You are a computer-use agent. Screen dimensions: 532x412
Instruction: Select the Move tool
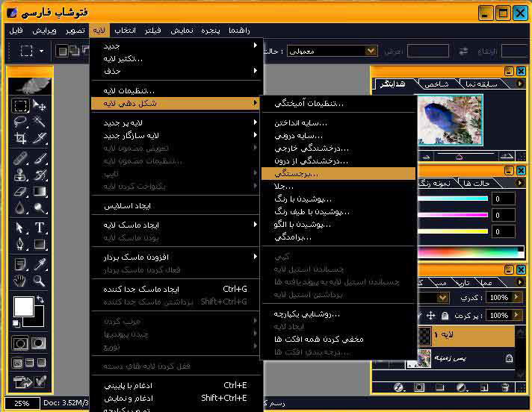tap(40, 106)
